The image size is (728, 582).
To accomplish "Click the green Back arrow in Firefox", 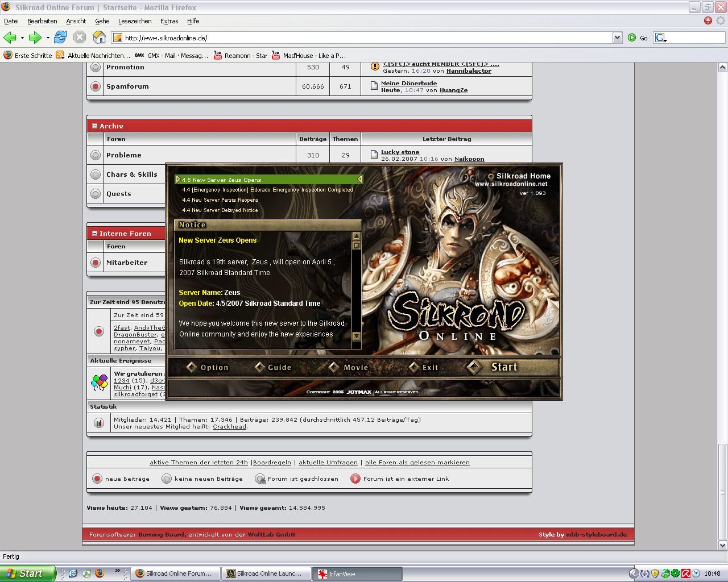I will pyautogui.click(x=10, y=38).
